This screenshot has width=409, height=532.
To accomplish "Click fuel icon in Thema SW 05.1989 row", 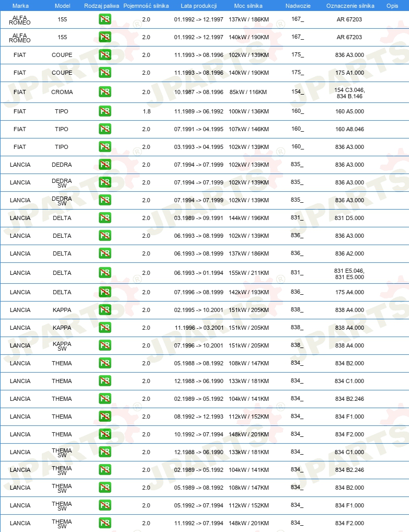I will (105, 488).
